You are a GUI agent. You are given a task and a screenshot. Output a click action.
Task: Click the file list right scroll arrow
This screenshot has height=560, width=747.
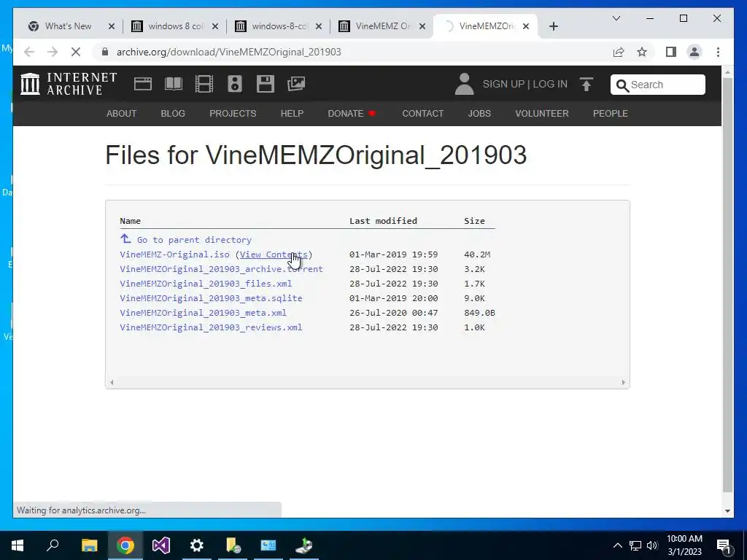[x=623, y=382]
